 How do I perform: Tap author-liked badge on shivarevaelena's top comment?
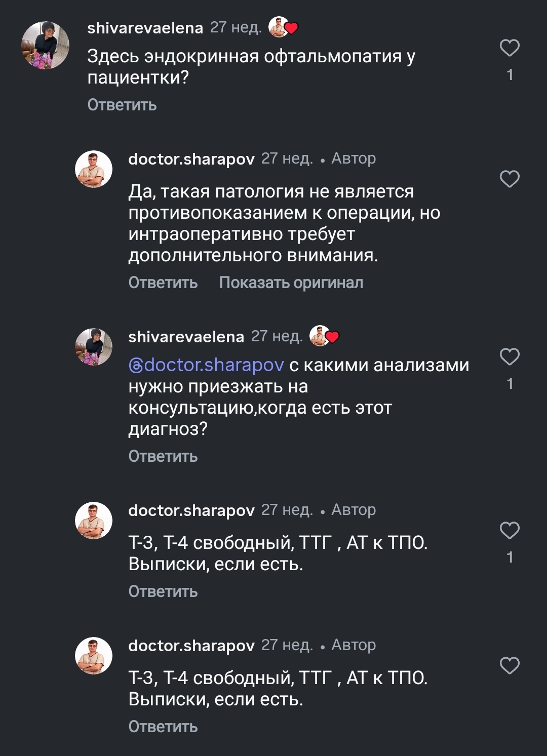283,27
